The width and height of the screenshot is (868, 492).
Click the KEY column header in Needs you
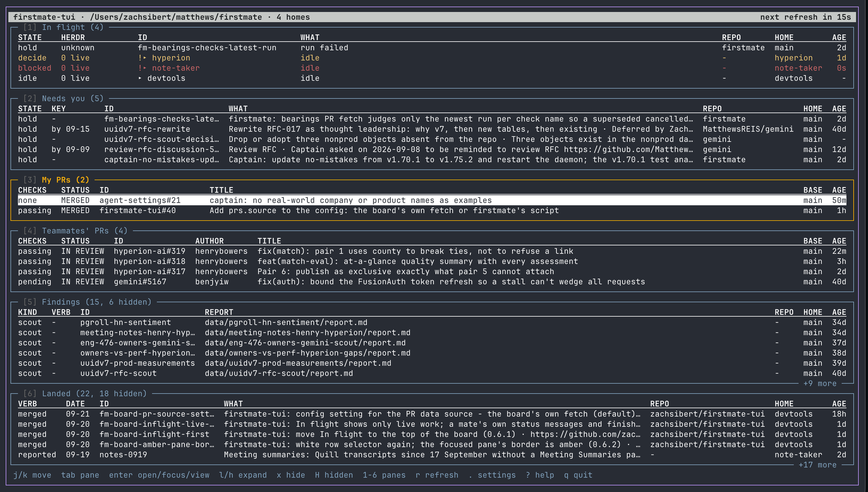pyautogui.click(x=59, y=109)
